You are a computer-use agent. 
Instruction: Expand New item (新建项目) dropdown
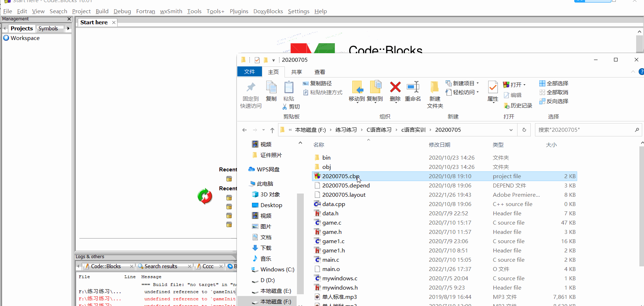coord(477,83)
